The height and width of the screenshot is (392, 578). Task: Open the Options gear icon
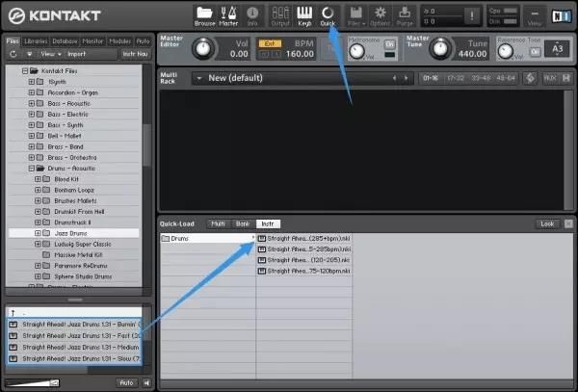point(381,15)
